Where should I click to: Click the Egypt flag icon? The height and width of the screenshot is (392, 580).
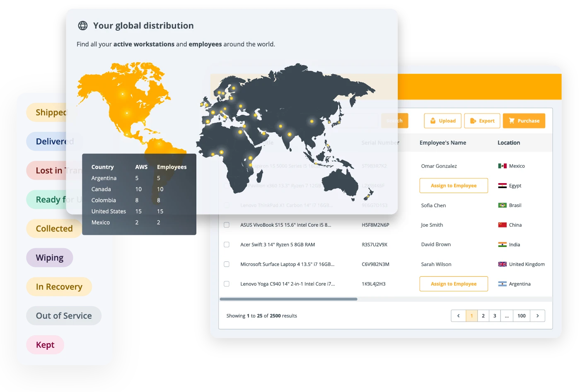coord(502,186)
